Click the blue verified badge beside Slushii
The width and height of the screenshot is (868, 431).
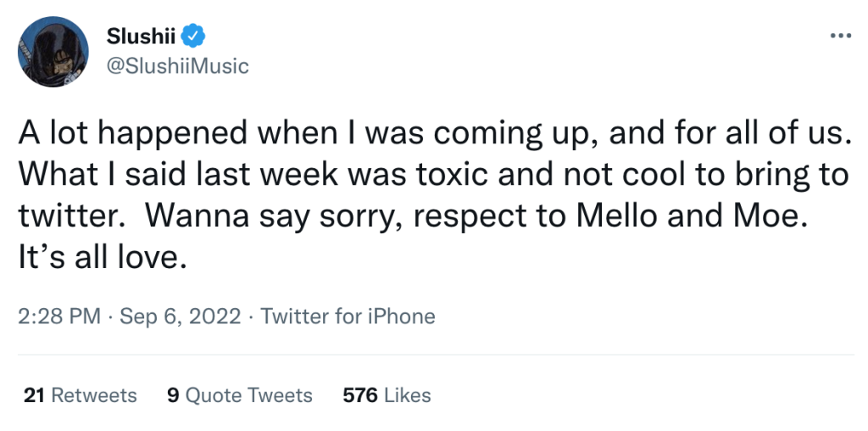click(194, 36)
